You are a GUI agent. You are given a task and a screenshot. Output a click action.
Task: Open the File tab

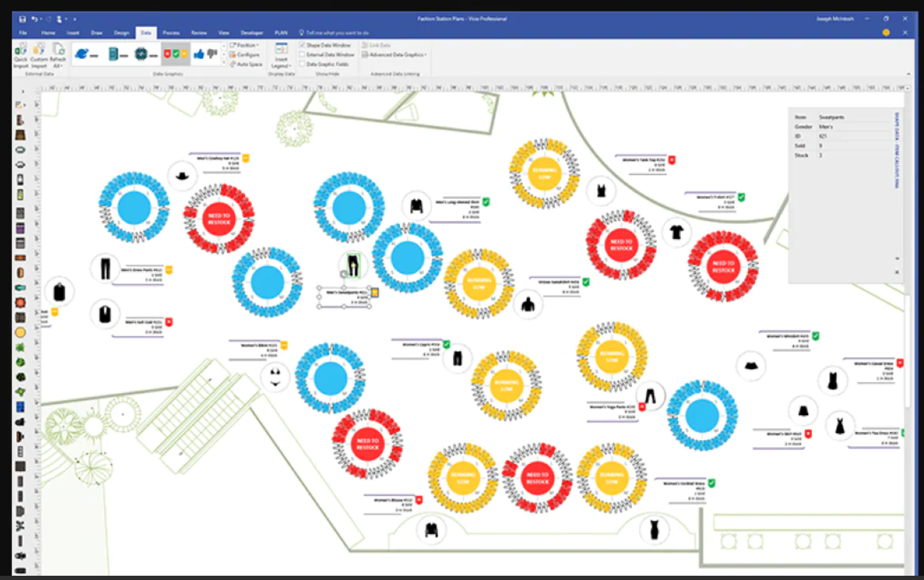tap(23, 33)
